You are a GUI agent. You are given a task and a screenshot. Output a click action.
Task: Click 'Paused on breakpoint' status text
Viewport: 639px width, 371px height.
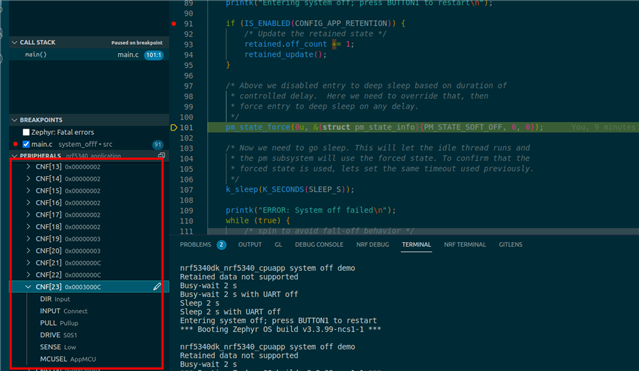[x=137, y=42]
